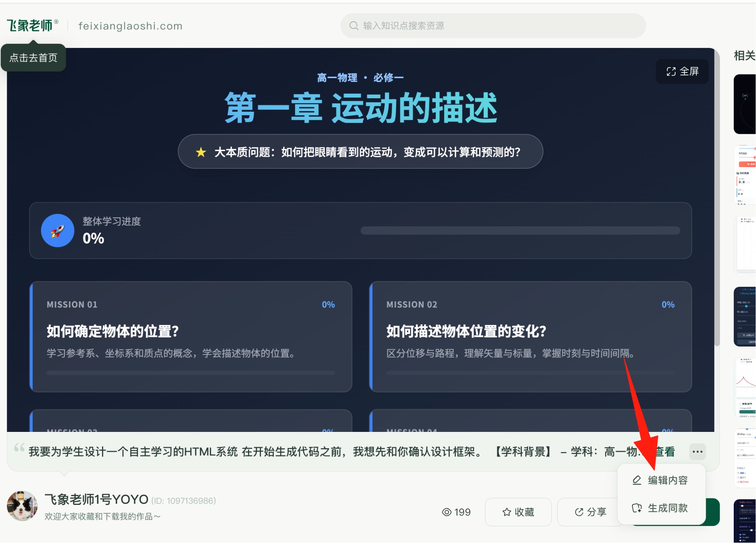Open author 飞象老师1号YOYO profile
756x543 pixels.
coord(96,500)
